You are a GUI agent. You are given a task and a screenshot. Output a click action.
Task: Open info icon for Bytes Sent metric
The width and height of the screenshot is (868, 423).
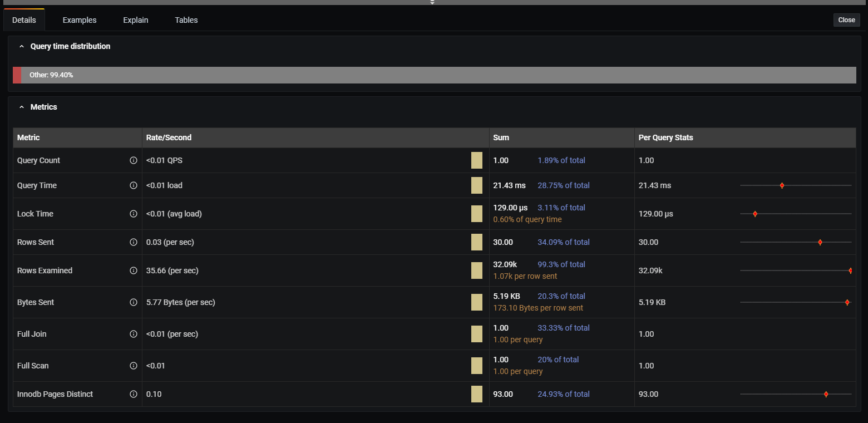click(x=134, y=302)
